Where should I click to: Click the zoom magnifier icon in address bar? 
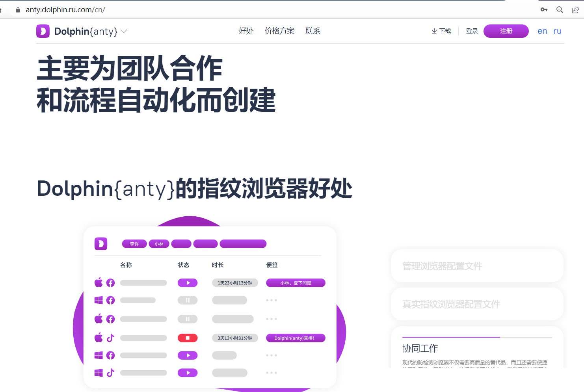click(560, 9)
